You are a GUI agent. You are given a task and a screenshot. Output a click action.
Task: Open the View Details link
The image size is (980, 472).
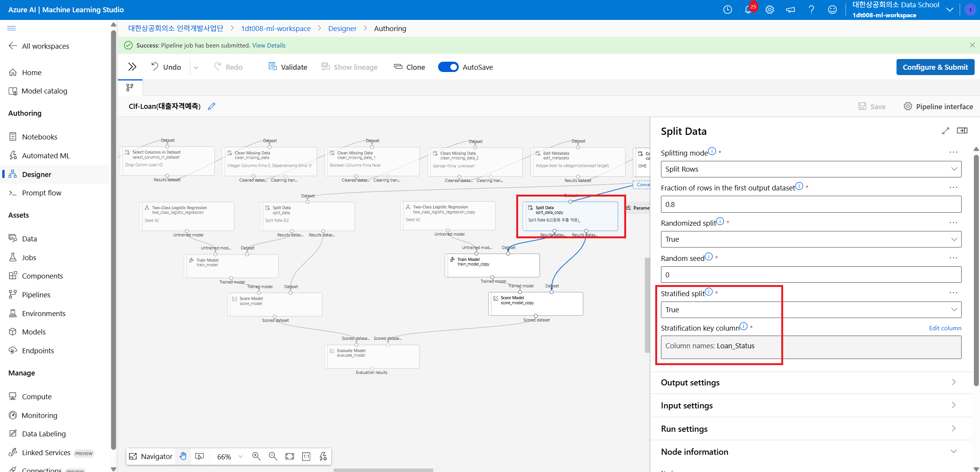pyautogui.click(x=268, y=45)
